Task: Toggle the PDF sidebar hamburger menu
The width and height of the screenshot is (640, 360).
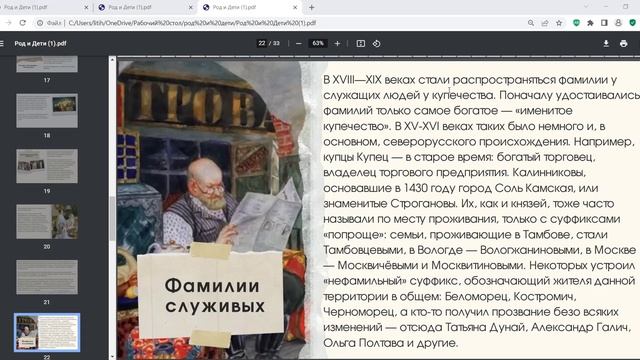Action: click(x=2, y=43)
